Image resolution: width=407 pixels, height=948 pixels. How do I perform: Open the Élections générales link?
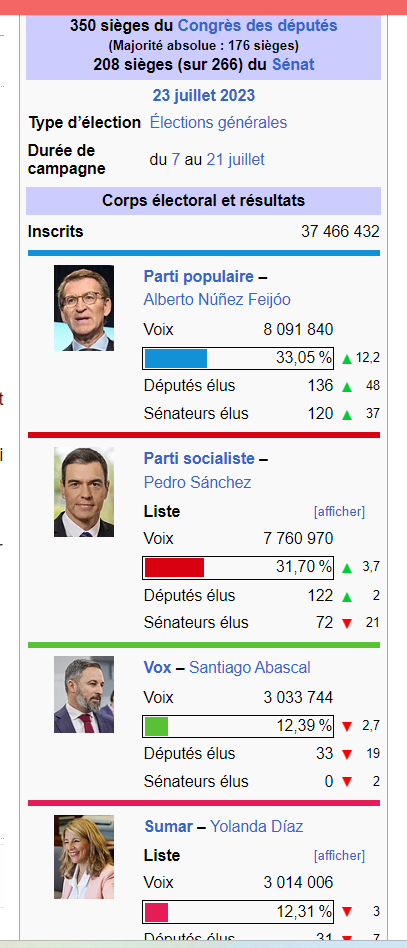(218, 123)
